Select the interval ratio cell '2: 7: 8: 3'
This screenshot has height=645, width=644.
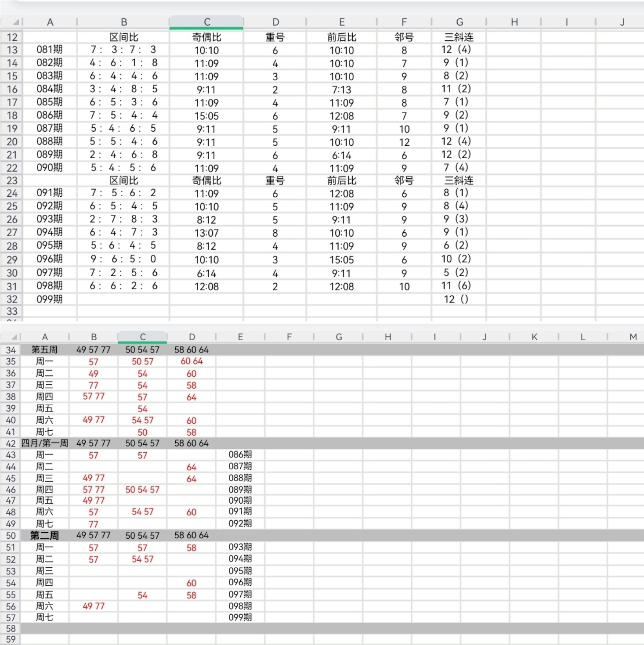(x=123, y=219)
